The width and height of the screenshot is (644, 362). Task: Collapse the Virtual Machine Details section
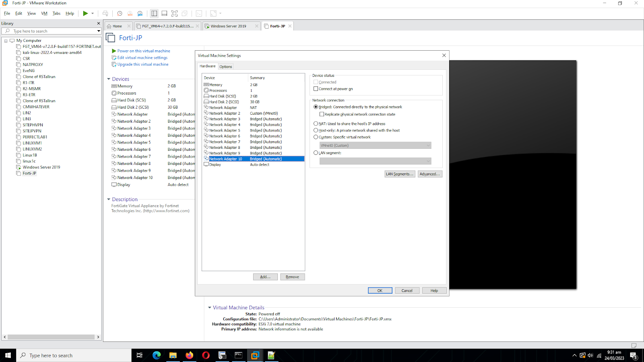(x=210, y=308)
